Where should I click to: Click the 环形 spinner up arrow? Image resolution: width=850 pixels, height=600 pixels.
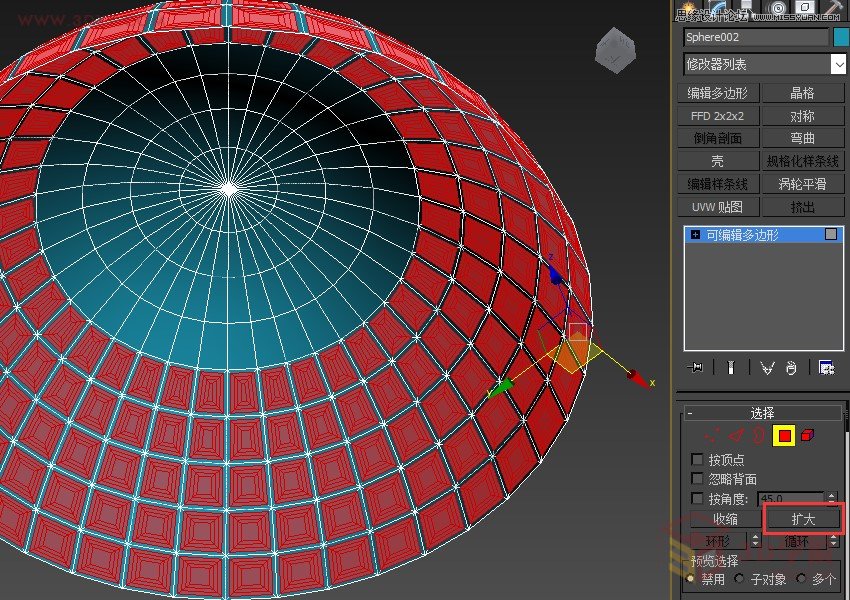(x=756, y=537)
